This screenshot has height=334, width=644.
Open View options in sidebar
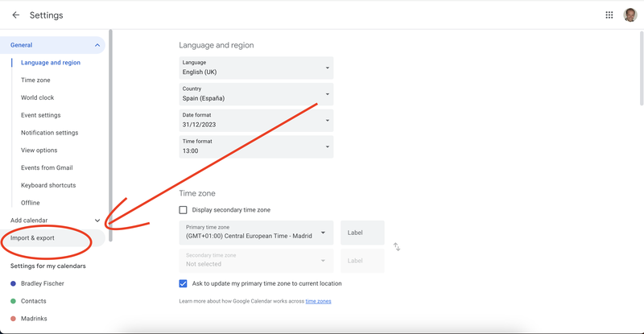[x=39, y=151]
